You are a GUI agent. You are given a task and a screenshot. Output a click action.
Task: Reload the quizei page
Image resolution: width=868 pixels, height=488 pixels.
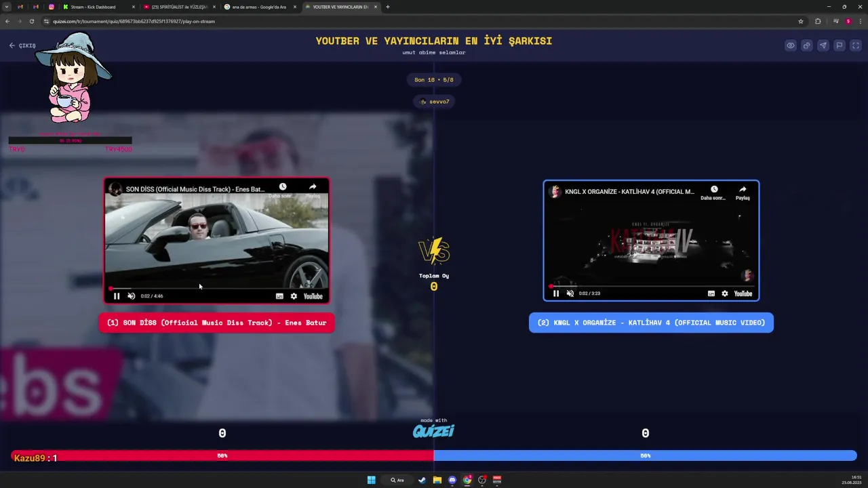(x=31, y=21)
